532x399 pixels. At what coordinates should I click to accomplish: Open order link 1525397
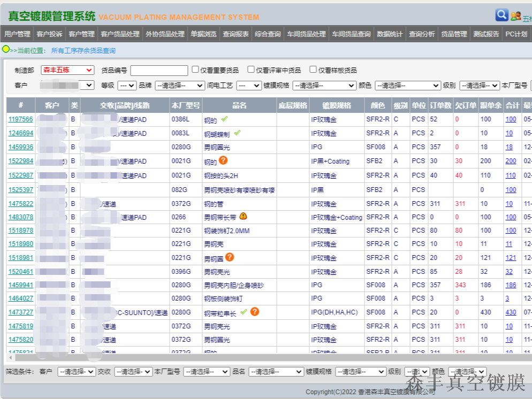coord(21,189)
